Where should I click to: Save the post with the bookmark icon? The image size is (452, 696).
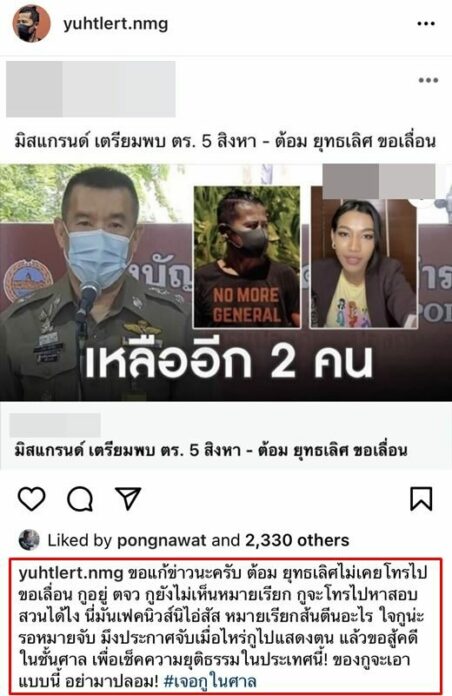(421, 499)
